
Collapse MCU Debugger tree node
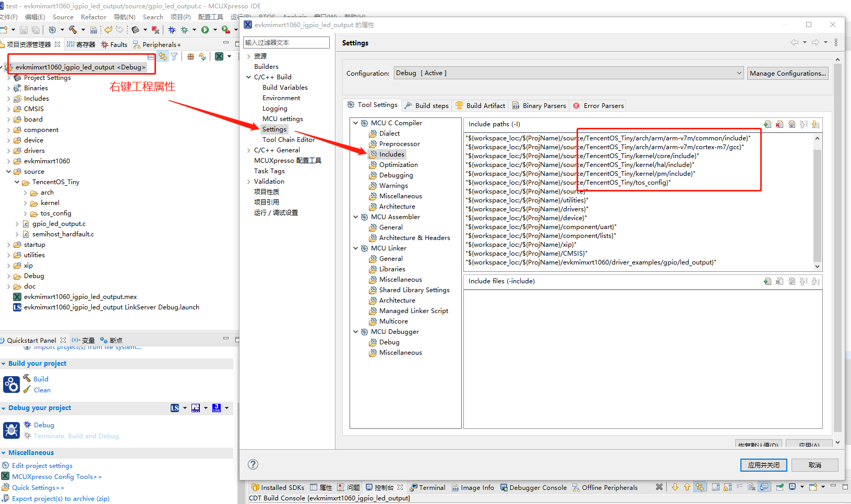pos(356,332)
